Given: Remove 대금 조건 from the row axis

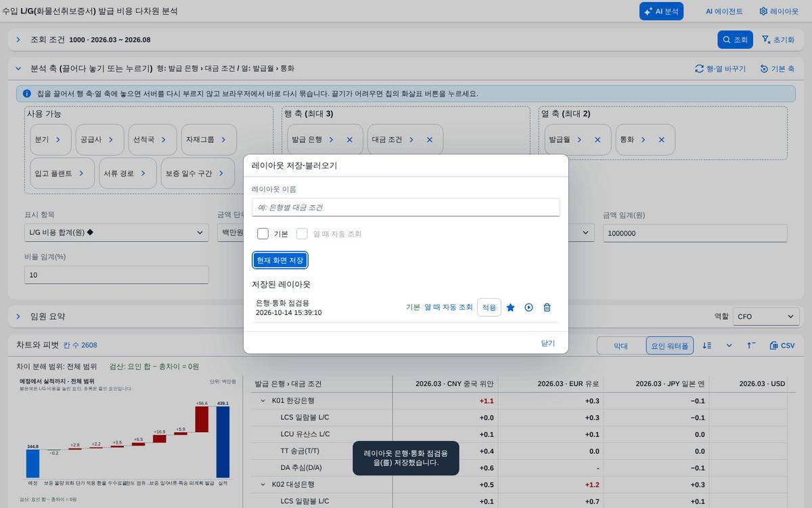Looking at the screenshot, I should click(x=430, y=140).
